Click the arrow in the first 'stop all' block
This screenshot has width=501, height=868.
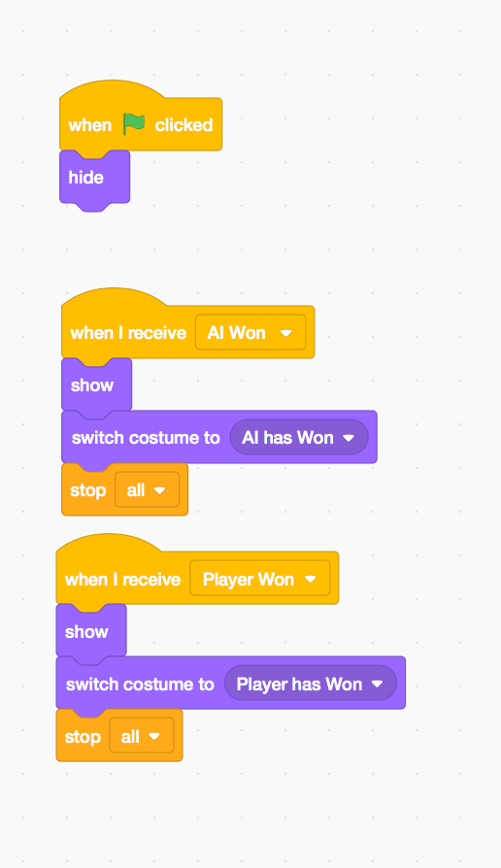[159, 490]
